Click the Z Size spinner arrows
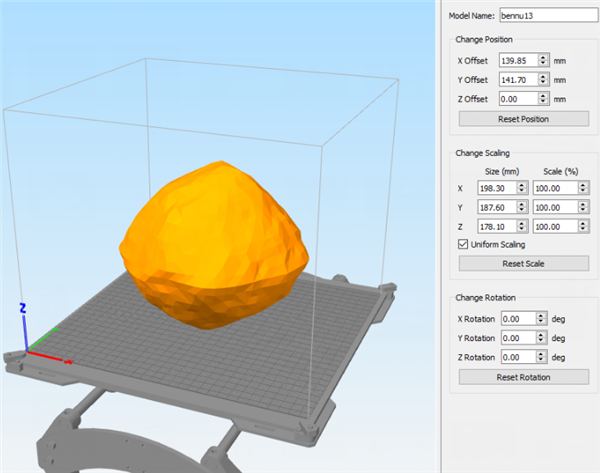Screen dimensions: 600x473 point(524,226)
